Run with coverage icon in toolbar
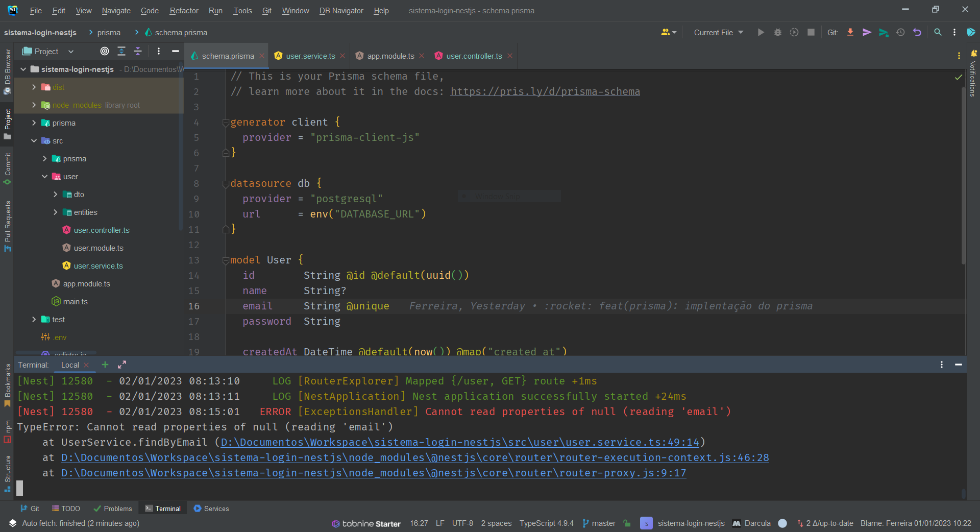 click(x=794, y=32)
